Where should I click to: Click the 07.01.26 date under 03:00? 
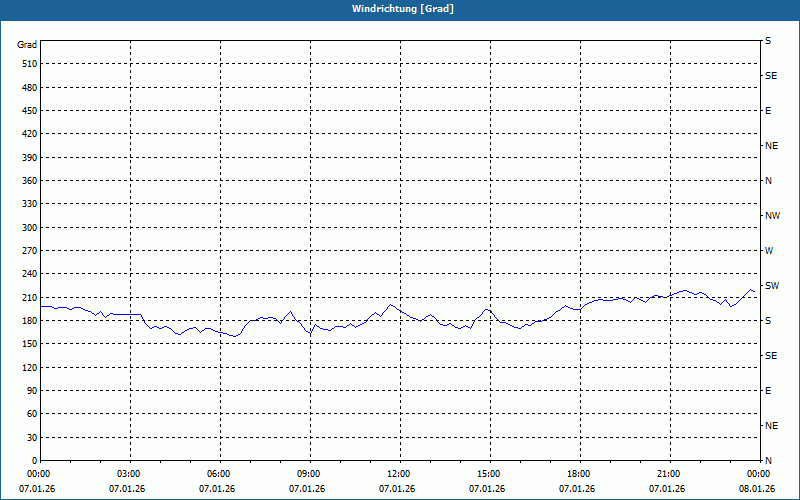(x=127, y=489)
